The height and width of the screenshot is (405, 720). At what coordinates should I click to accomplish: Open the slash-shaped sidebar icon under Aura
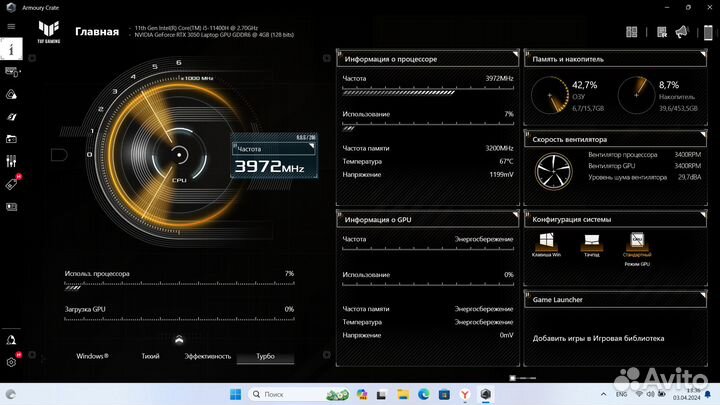(x=11, y=117)
